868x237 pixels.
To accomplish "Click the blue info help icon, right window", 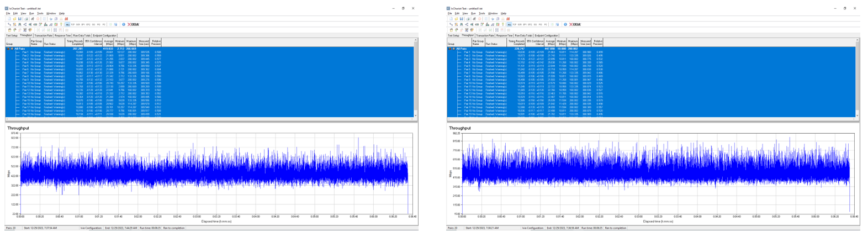I will tap(565, 24).
